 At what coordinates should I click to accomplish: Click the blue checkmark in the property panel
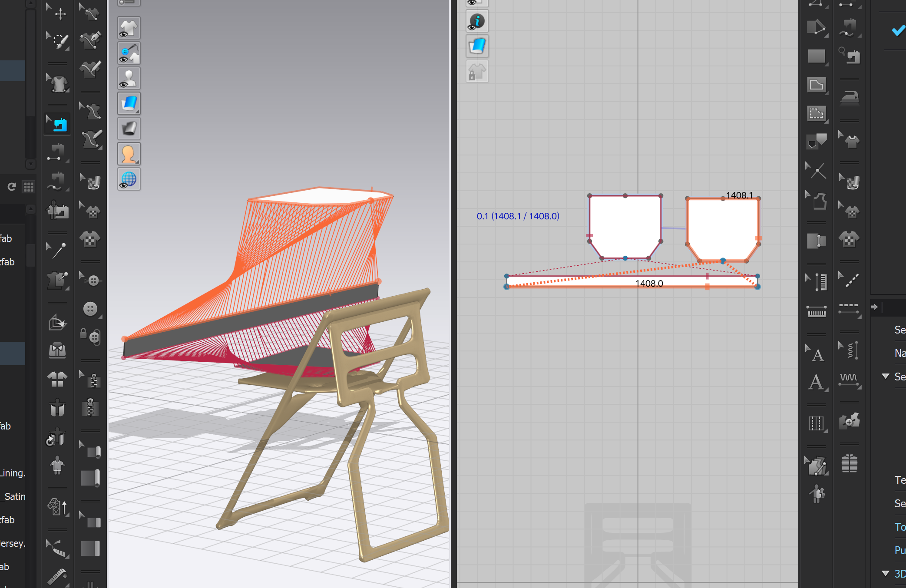(898, 30)
